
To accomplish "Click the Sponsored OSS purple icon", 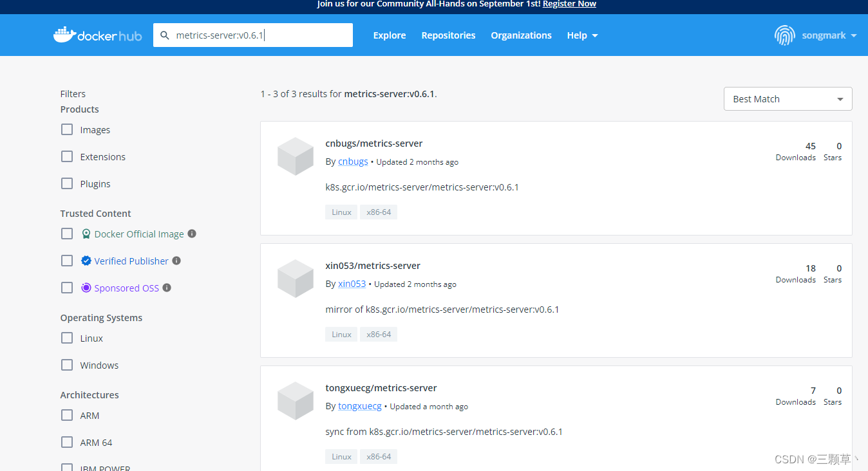I will (86, 288).
